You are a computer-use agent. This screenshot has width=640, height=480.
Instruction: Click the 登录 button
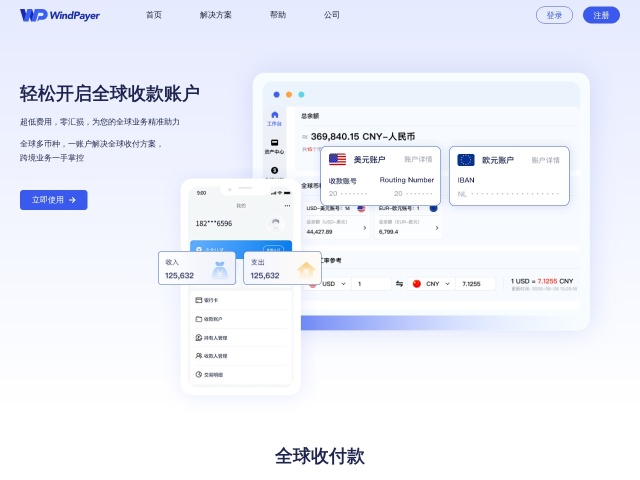(554, 16)
